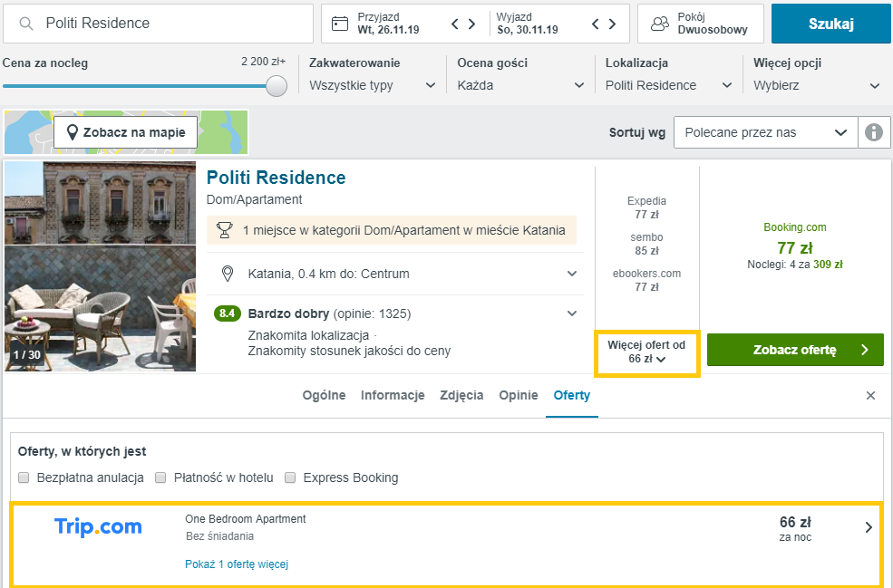This screenshot has width=893, height=588.
Task: Advance departure date with next arrow
Action: coord(613,24)
